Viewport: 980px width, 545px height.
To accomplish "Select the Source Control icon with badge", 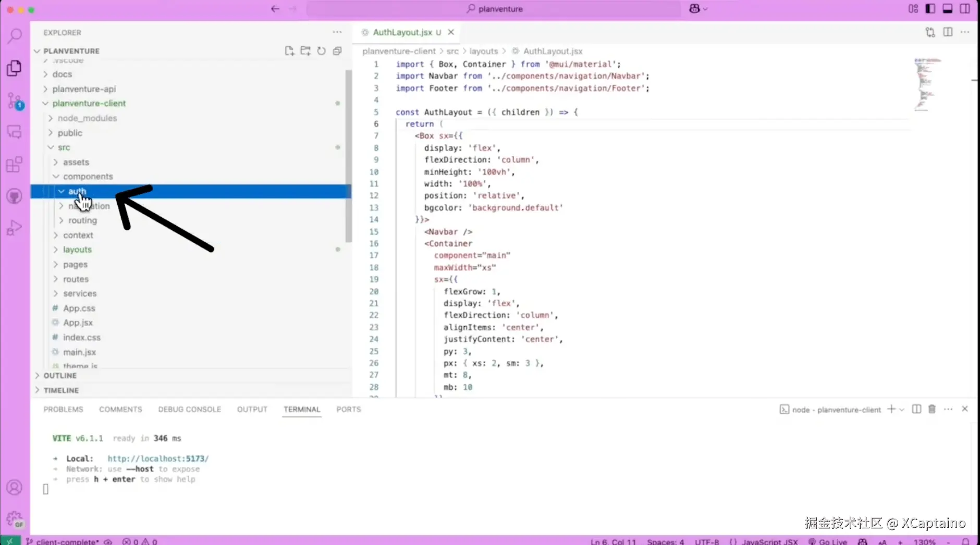I will [14, 100].
